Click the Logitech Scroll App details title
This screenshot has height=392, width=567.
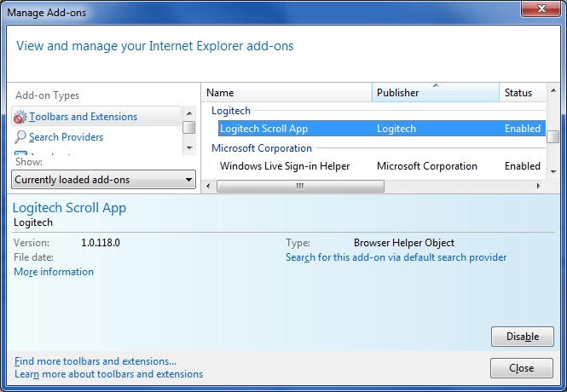[69, 208]
